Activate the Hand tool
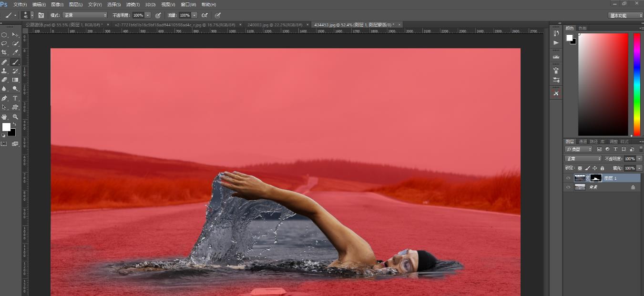 [4, 117]
